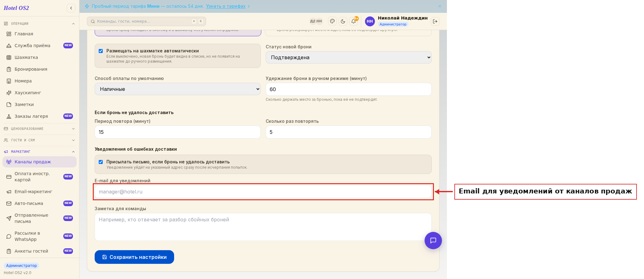Open Статус новой брони dropdown
644x279 pixels.
click(349, 57)
